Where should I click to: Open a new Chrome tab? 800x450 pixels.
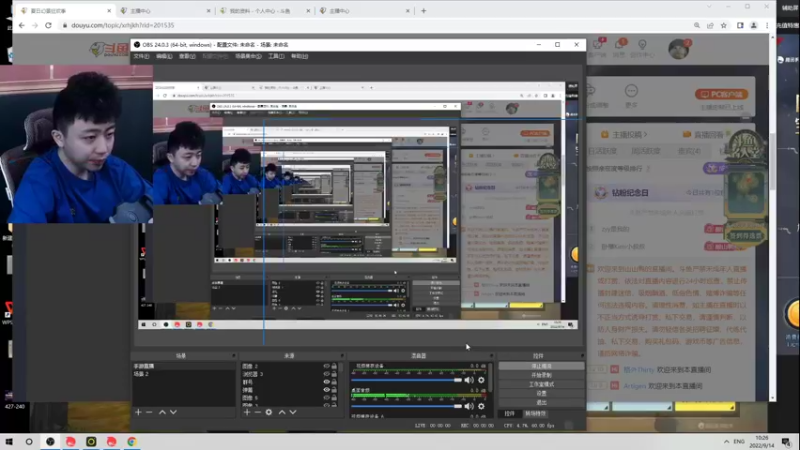point(423,11)
